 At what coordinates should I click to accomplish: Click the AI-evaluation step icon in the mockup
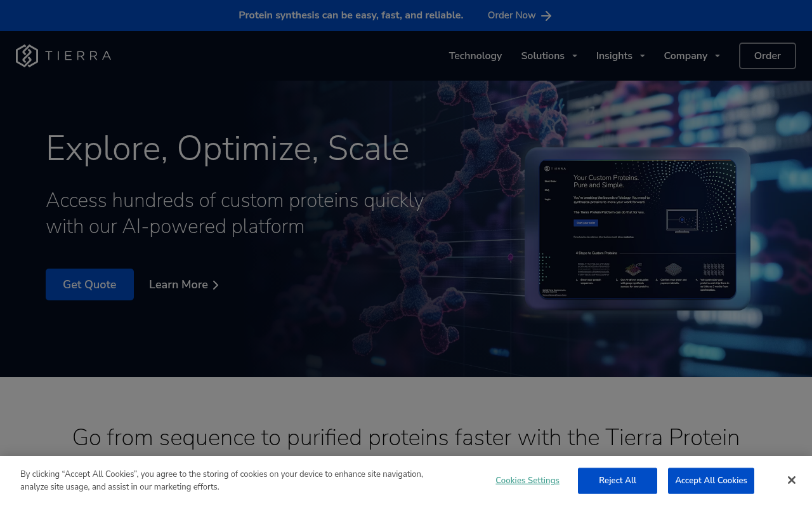tap(633, 269)
